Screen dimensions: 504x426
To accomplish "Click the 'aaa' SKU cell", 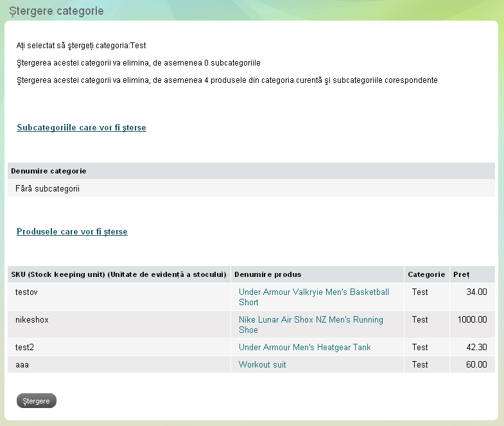I will pyautogui.click(x=22, y=365).
